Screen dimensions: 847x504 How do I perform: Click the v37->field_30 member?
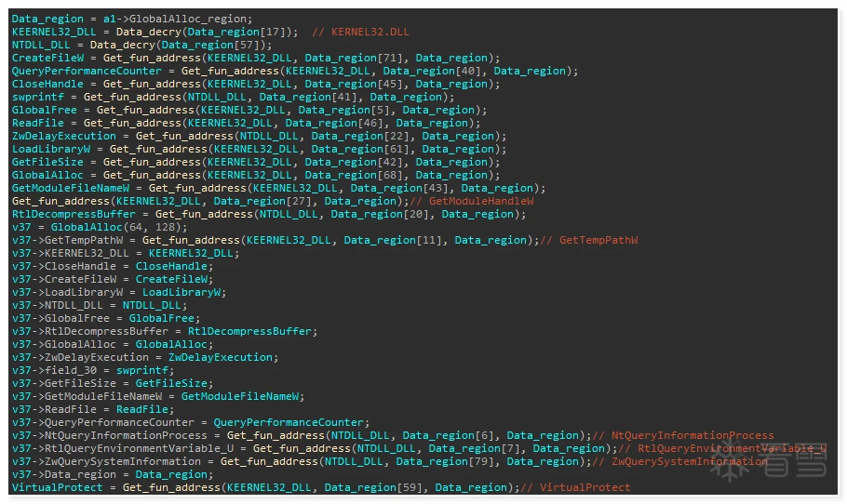pyautogui.click(x=54, y=370)
